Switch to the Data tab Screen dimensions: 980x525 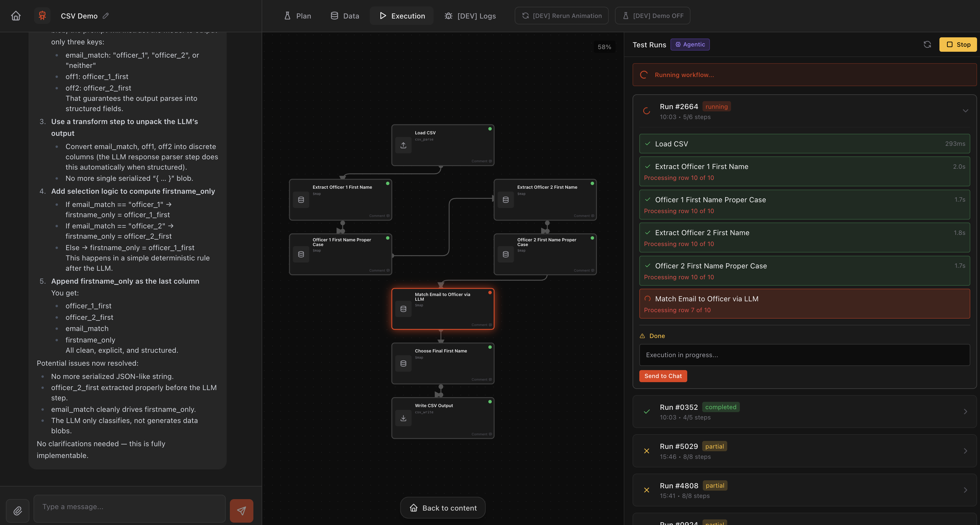[x=344, y=16]
